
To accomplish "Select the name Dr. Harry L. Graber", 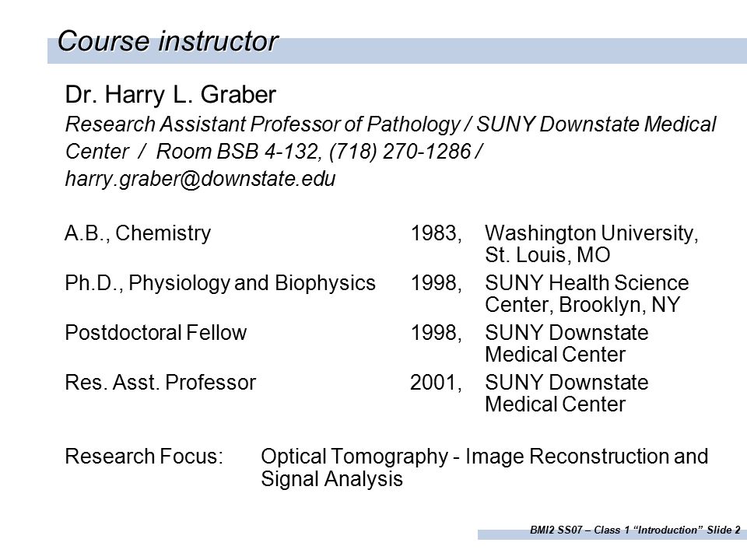I will point(170,94).
